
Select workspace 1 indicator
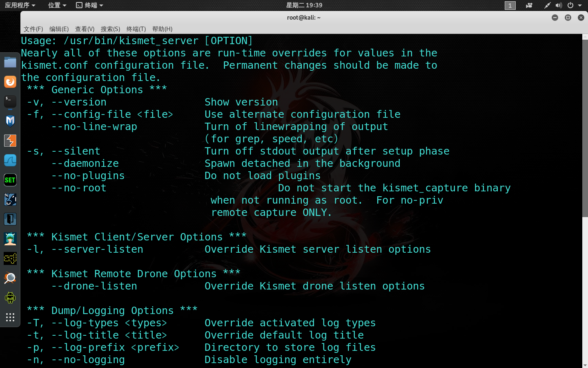click(x=510, y=5)
